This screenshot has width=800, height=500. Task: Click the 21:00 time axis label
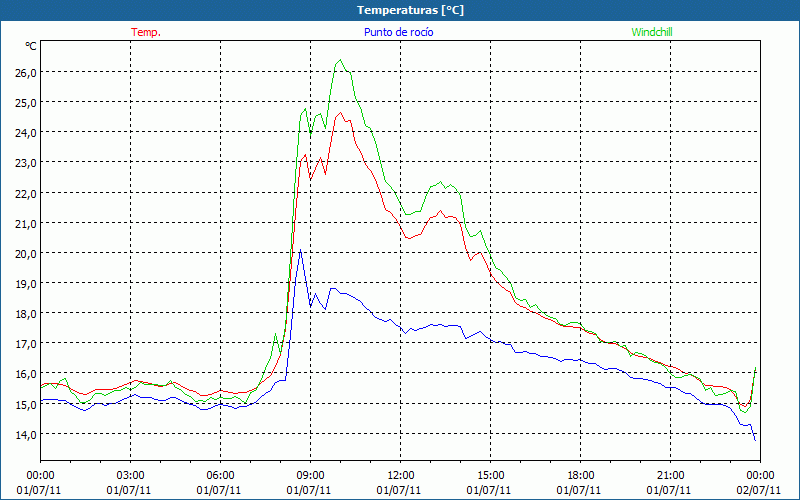point(671,475)
